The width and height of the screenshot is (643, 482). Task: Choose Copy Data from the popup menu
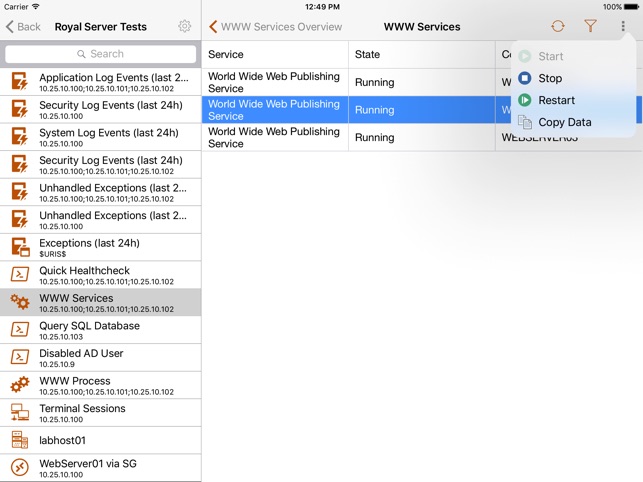click(x=565, y=122)
